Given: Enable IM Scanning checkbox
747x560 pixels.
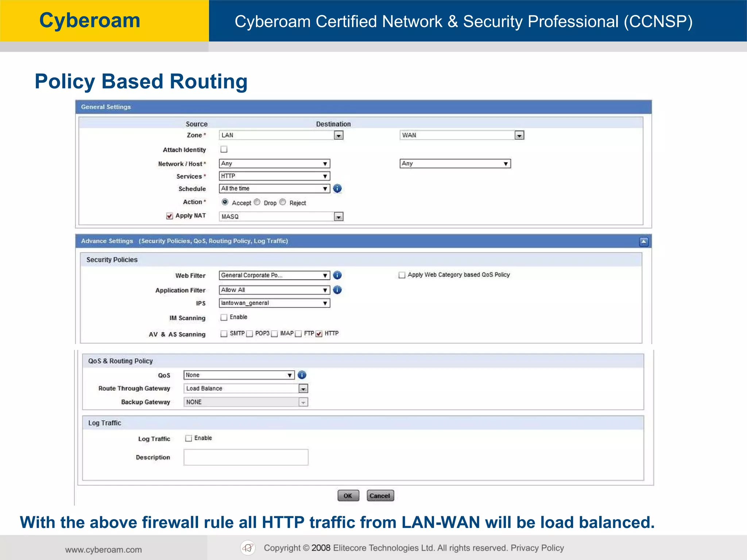Looking at the screenshot, I should click(224, 317).
